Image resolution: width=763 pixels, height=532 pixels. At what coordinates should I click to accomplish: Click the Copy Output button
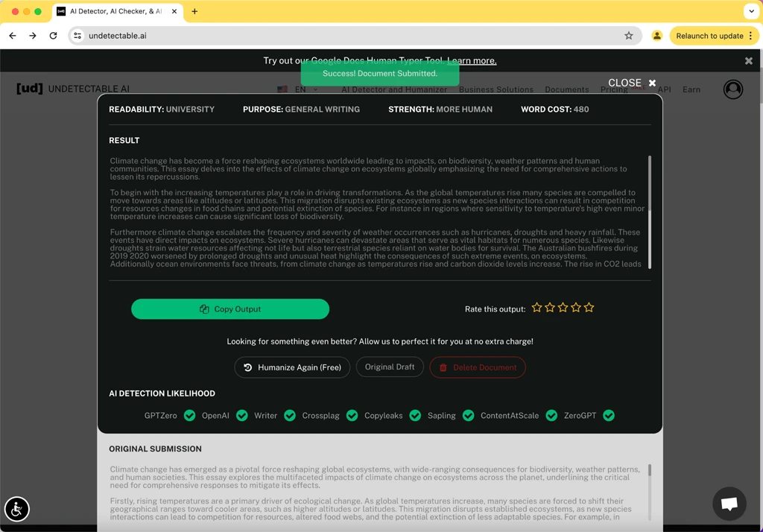tap(230, 309)
